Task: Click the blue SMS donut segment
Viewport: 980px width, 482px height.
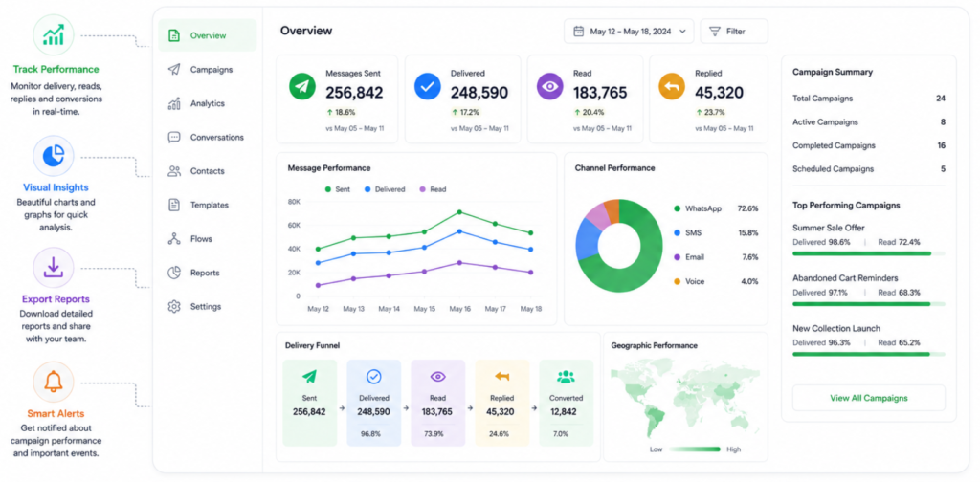Action: 586,238
